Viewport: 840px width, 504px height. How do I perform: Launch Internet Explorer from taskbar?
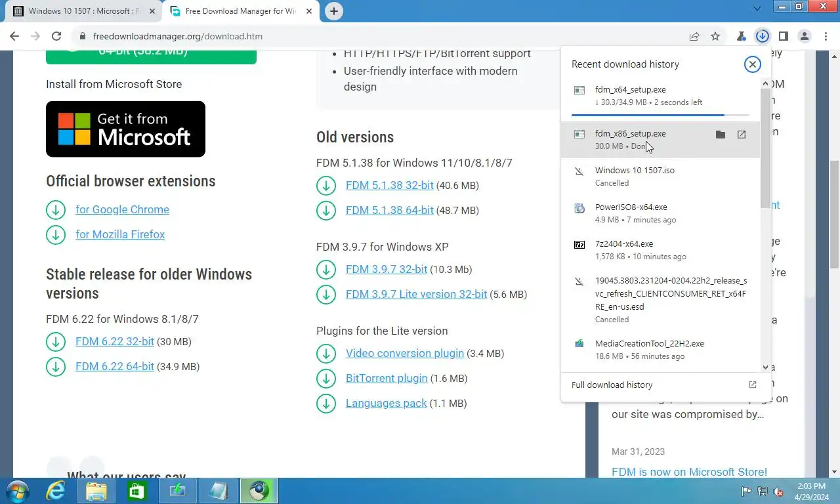coord(56,491)
